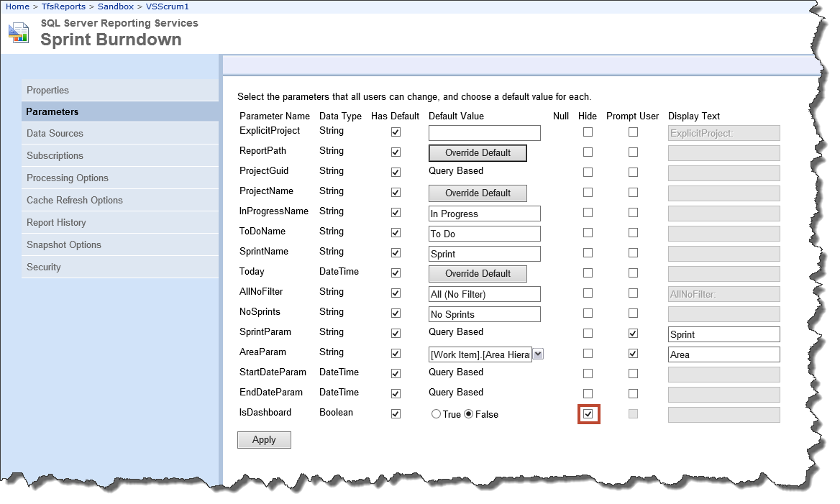
Task: Select the False radio button for IsDashboard
Action: point(469,415)
